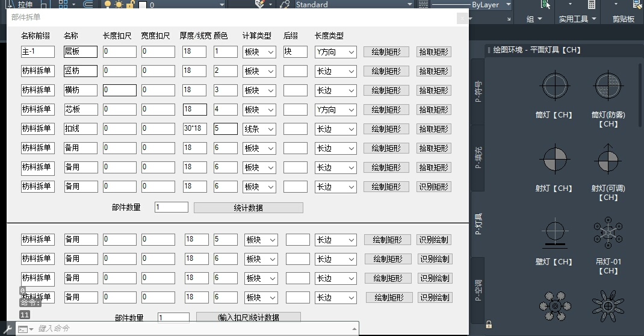
Task: Click the round chandelier symbol below 壁灯
Action: (555, 306)
